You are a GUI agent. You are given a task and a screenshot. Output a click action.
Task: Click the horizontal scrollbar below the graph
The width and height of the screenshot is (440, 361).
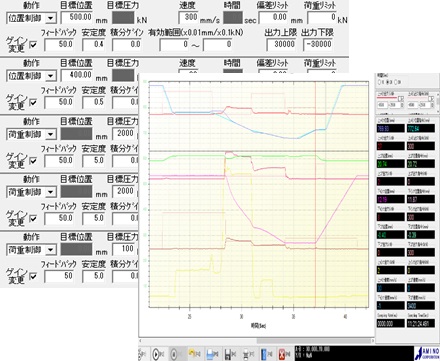point(257,341)
